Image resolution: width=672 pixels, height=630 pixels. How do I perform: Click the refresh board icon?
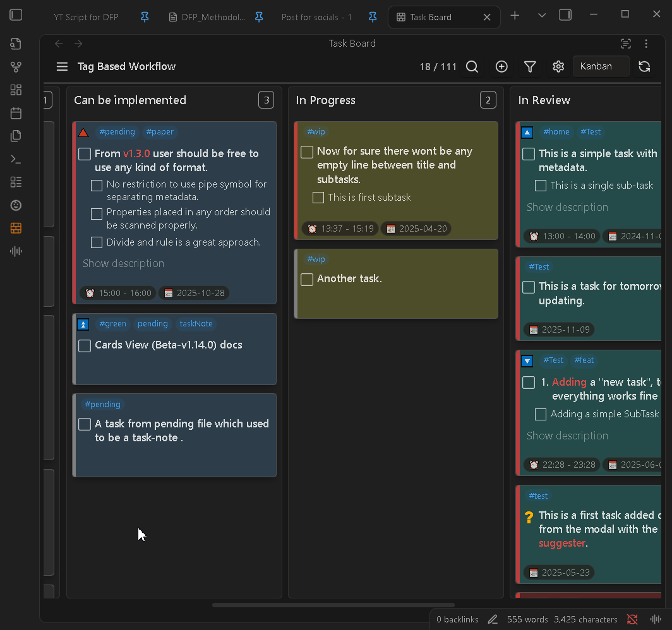(644, 67)
